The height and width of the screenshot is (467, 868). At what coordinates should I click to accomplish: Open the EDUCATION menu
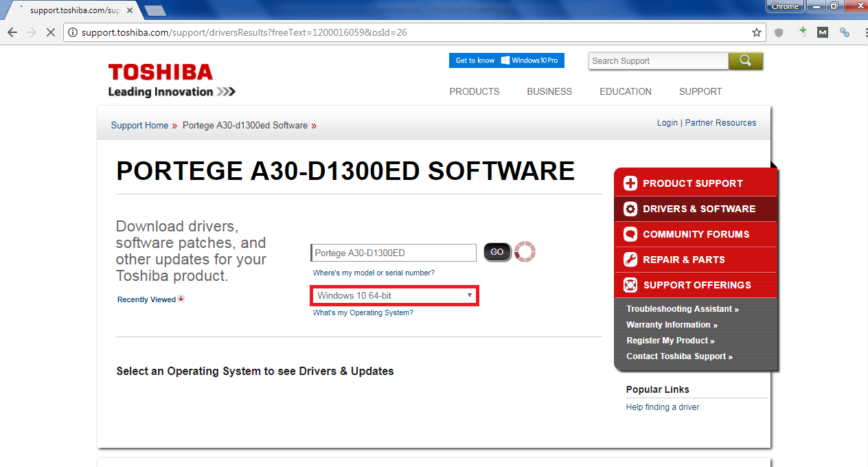click(x=626, y=91)
